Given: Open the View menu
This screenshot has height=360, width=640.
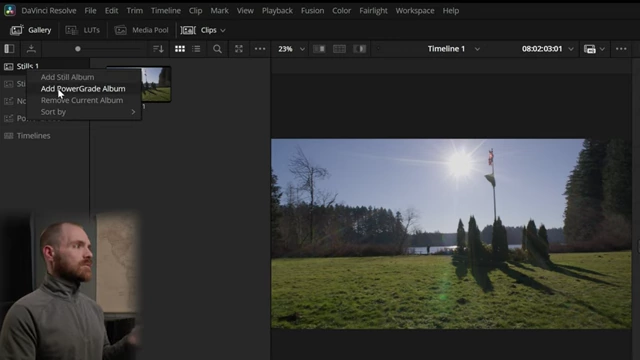Looking at the screenshot, I should (x=245, y=11).
